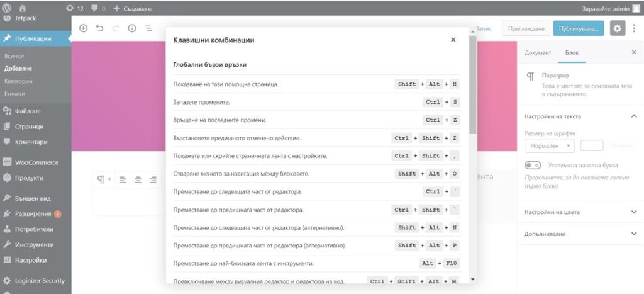Open the settings gear icon

click(x=617, y=28)
